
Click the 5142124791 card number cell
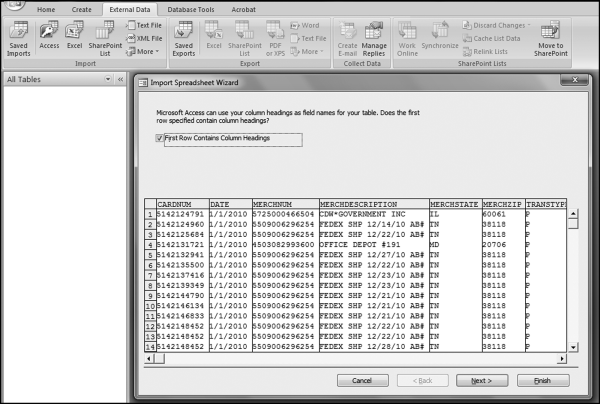(x=183, y=214)
